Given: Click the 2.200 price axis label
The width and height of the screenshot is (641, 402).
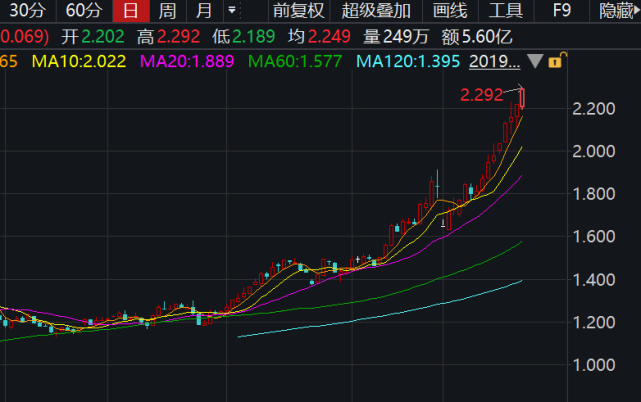Looking at the screenshot, I should point(594,109).
